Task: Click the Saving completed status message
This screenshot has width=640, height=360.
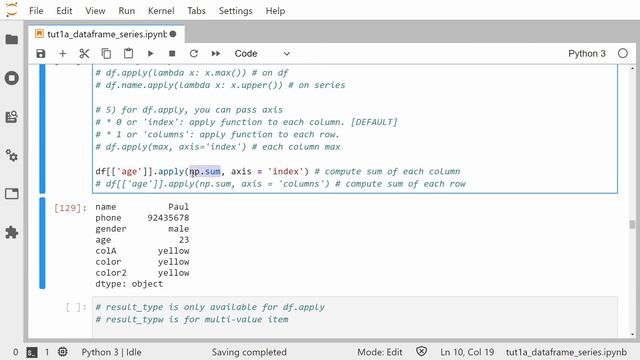Action: [249, 352]
